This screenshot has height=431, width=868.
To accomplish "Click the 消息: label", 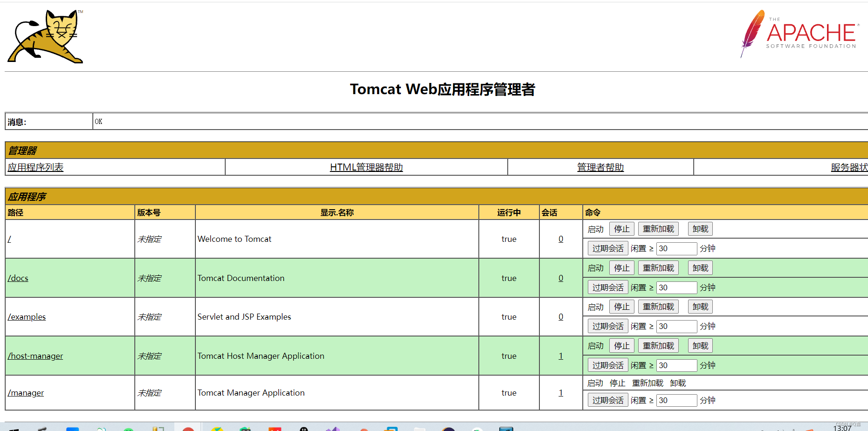I will coord(17,122).
